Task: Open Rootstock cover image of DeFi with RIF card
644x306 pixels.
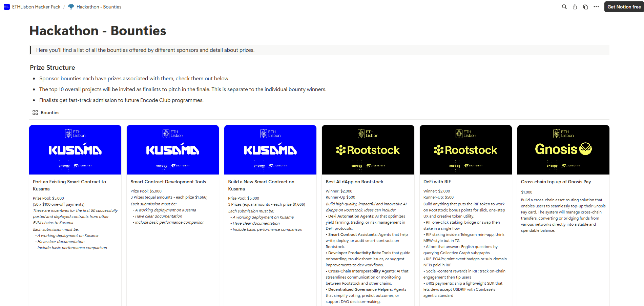Action: point(466,150)
